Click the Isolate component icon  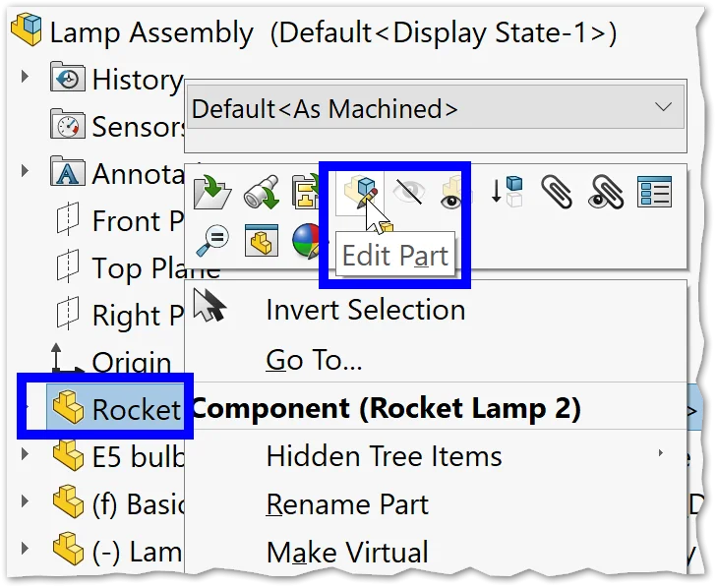coord(259,239)
